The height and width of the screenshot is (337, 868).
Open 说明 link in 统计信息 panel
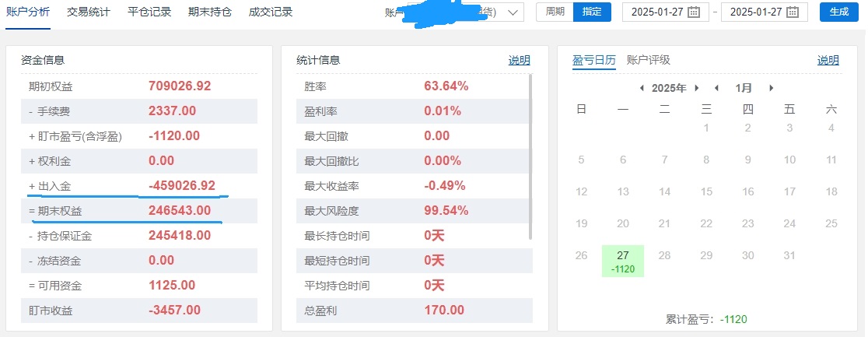coord(520,61)
